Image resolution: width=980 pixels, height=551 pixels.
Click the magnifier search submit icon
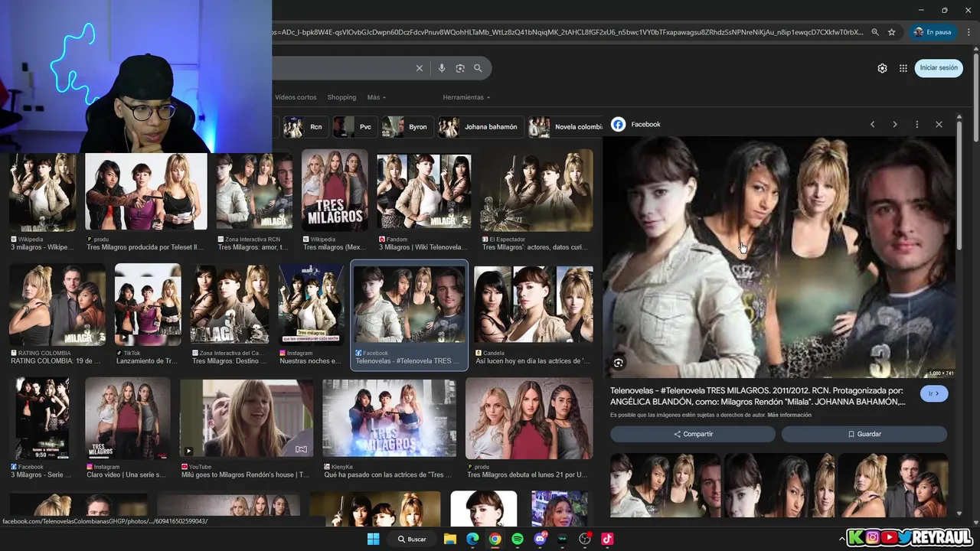pos(478,68)
